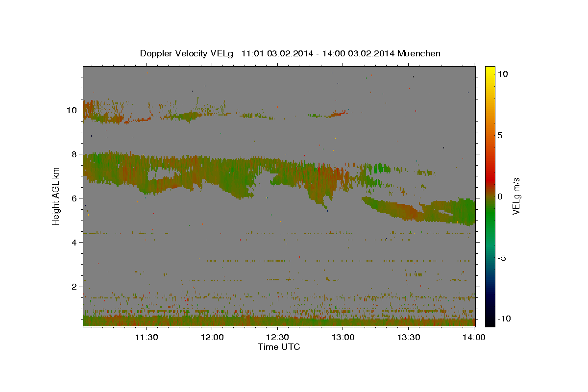588x392 pixels.
Task: Click the ground clutter band at plot bottom
Action: [x=279, y=321]
